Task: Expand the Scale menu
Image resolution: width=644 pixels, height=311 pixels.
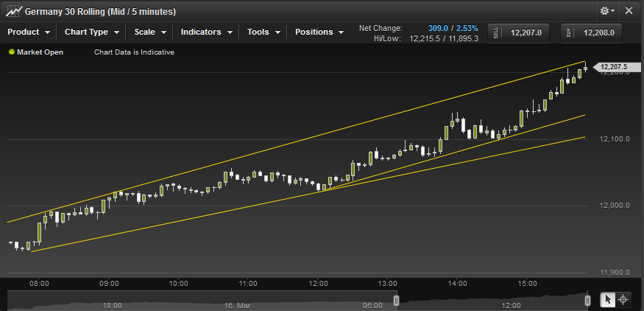Action: [x=150, y=32]
